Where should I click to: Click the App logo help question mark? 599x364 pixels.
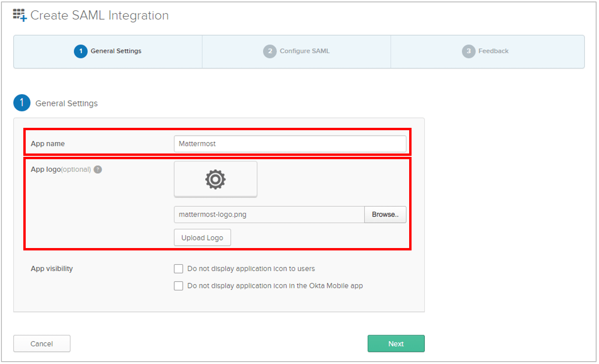(98, 169)
